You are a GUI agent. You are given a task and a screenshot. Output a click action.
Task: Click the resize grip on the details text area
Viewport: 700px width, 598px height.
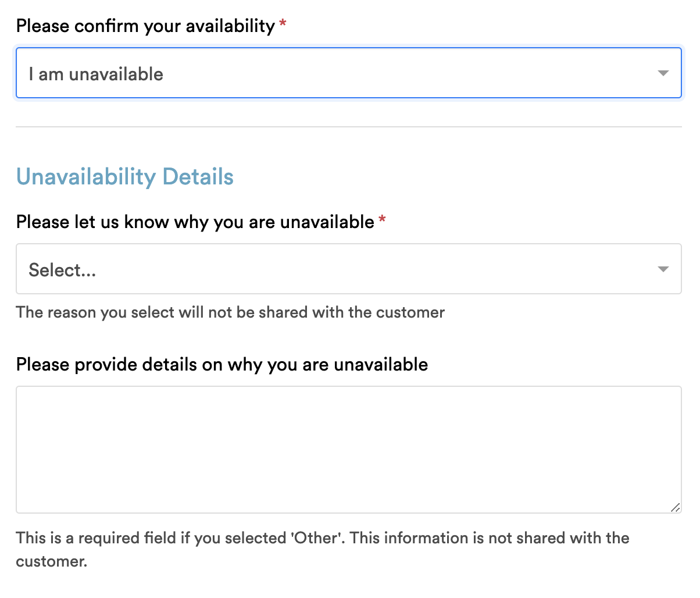tap(675, 507)
